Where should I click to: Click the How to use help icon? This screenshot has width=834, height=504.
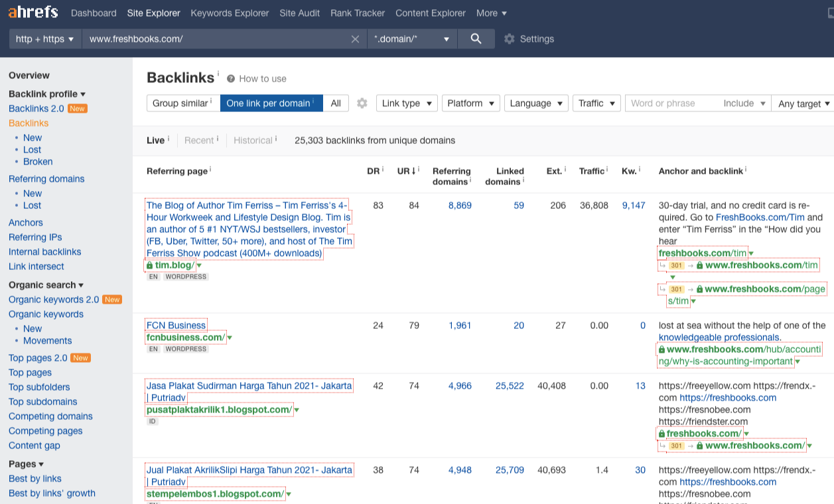(231, 78)
